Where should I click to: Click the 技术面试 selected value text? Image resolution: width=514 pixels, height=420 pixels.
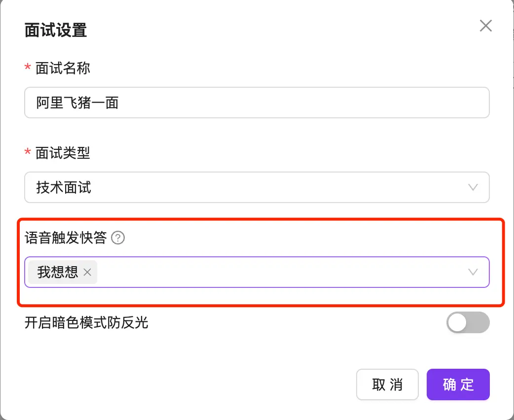(64, 187)
